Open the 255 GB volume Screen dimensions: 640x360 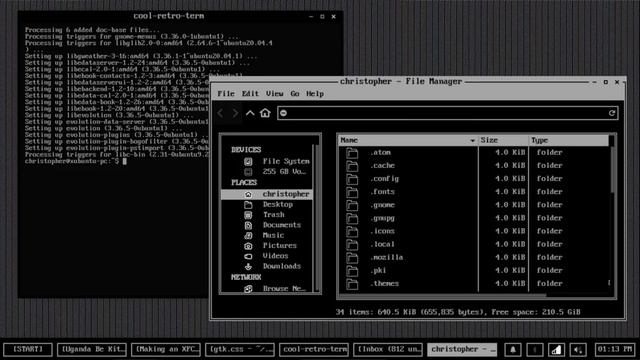(x=267, y=171)
